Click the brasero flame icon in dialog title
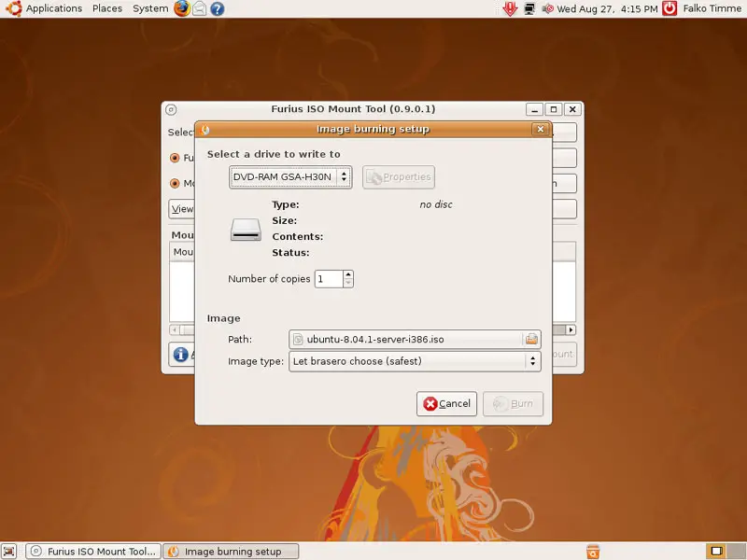 [x=204, y=130]
